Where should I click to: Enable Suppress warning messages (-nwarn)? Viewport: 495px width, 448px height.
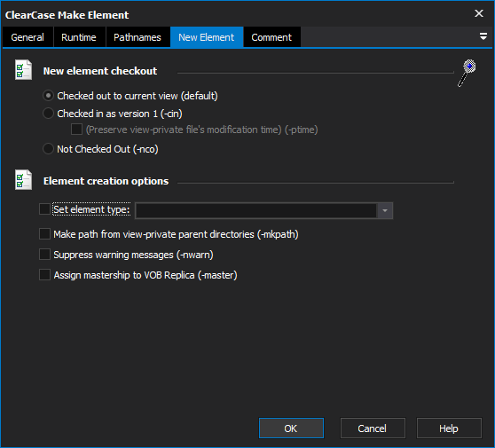[x=44, y=254]
